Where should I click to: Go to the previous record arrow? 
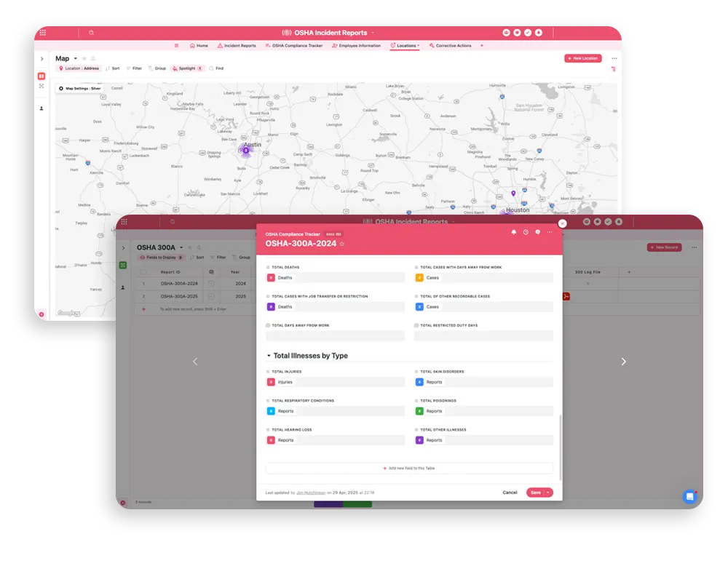(195, 362)
